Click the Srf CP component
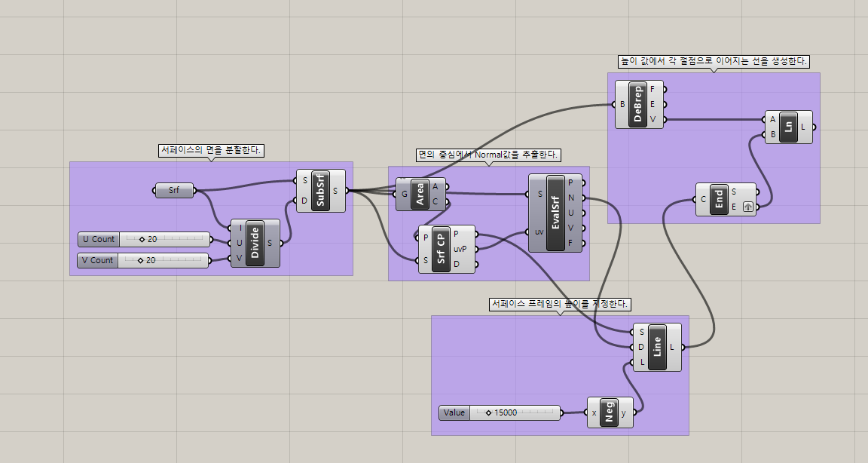This screenshot has width=868, height=463. click(442, 249)
